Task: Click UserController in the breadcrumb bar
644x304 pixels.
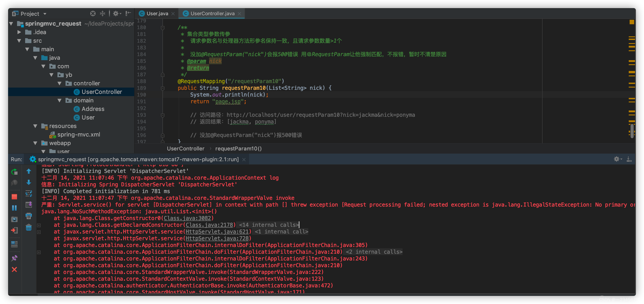Action: [186, 148]
